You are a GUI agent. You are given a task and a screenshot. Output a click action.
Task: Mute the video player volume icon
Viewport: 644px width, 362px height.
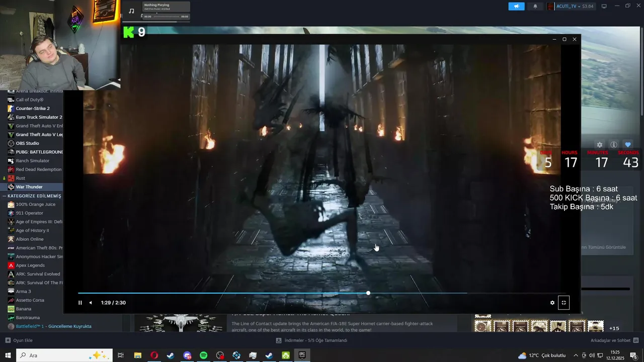pyautogui.click(x=91, y=303)
